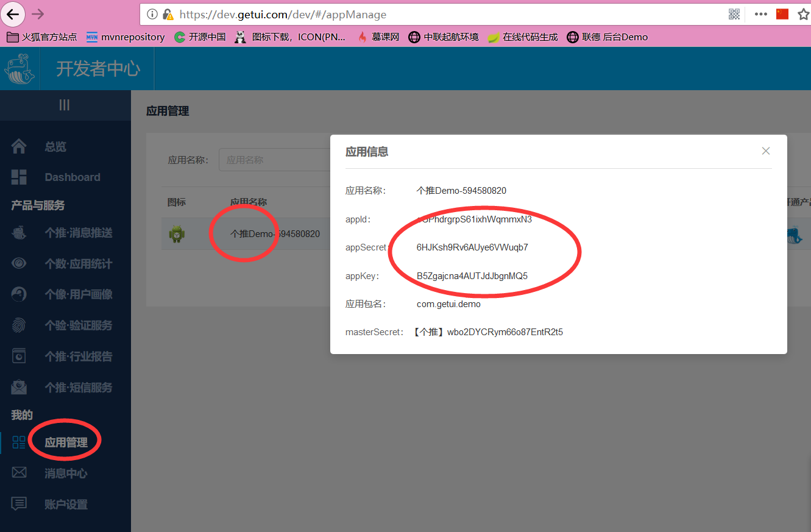Image resolution: width=811 pixels, height=532 pixels.
Task: Click app name 个推Demo-594580820 in table row
Action: [x=275, y=234]
